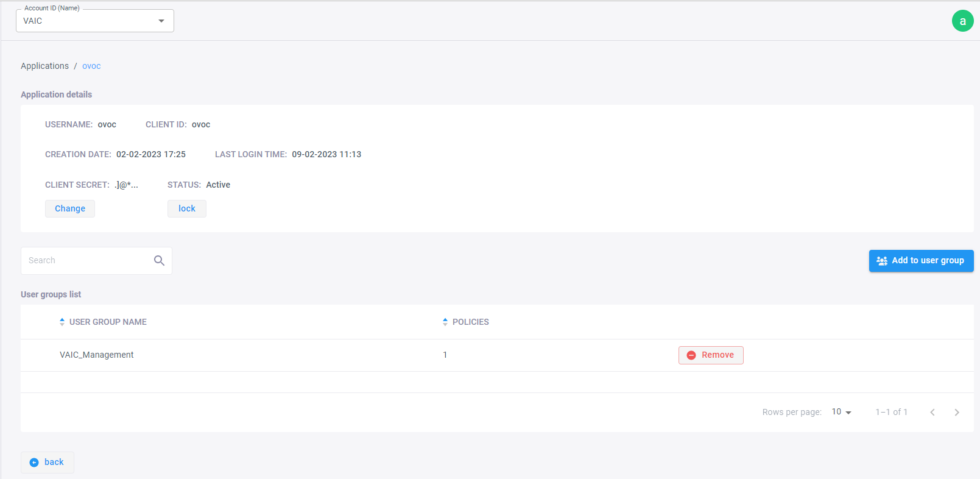Select creation date 02-02-2023 17:25
The image size is (980, 479).
(151, 154)
